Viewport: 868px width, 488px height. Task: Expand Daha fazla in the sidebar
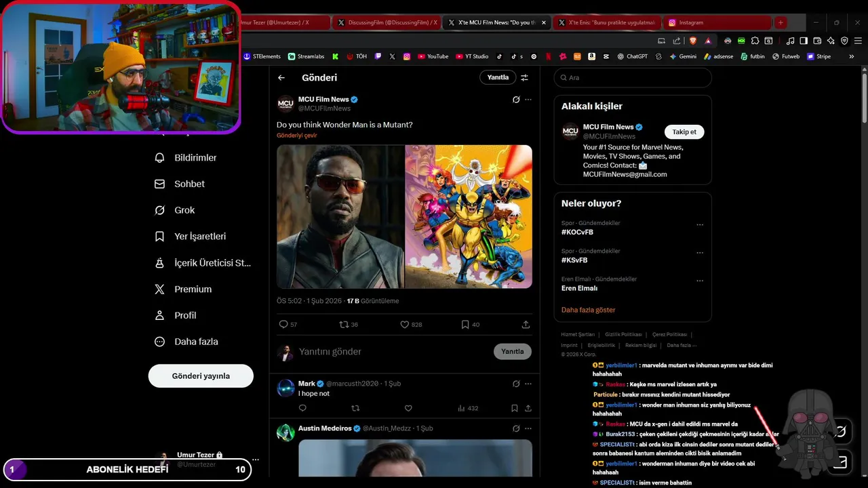(186, 342)
